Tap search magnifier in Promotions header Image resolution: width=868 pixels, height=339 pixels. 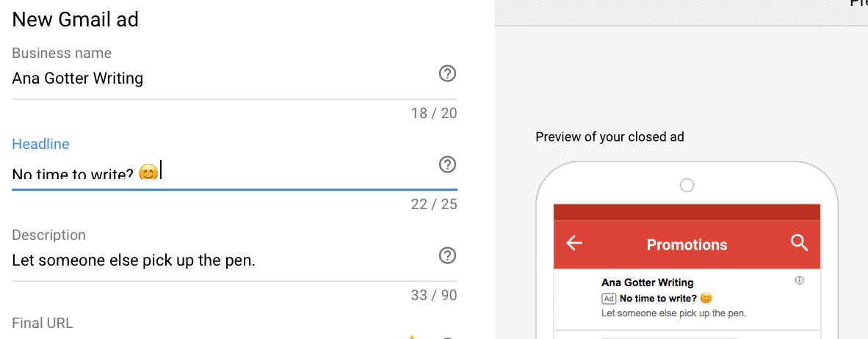(x=800, y=243)
